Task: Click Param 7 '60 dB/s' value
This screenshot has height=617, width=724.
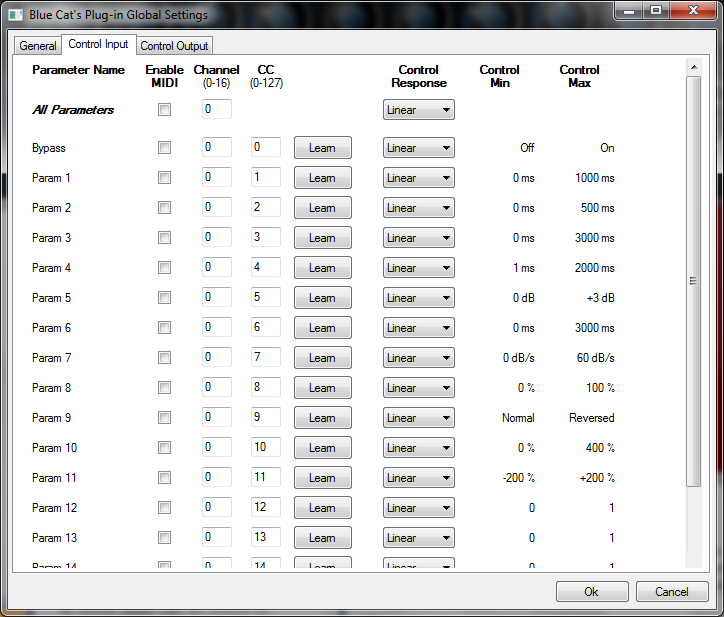Action: (596, 358)
